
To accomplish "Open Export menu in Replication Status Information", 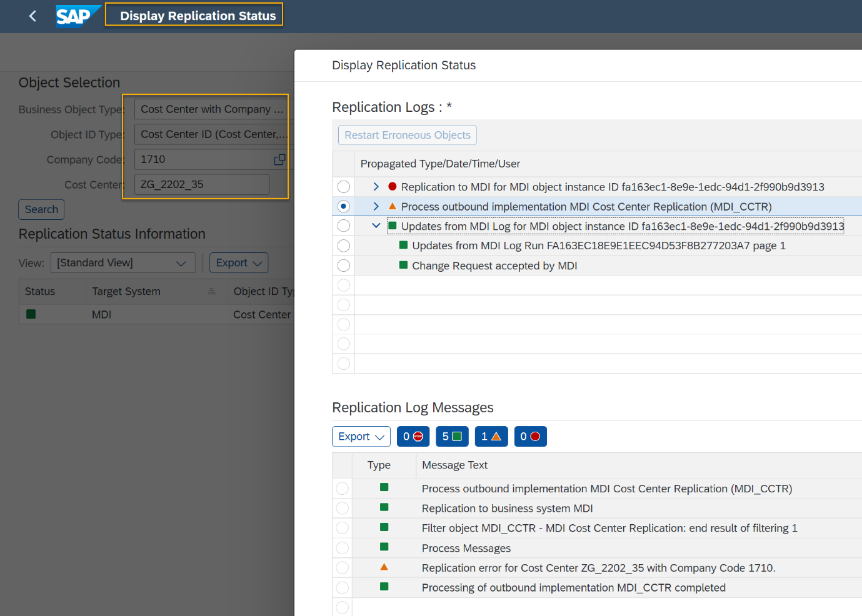I will pos(239,263).
